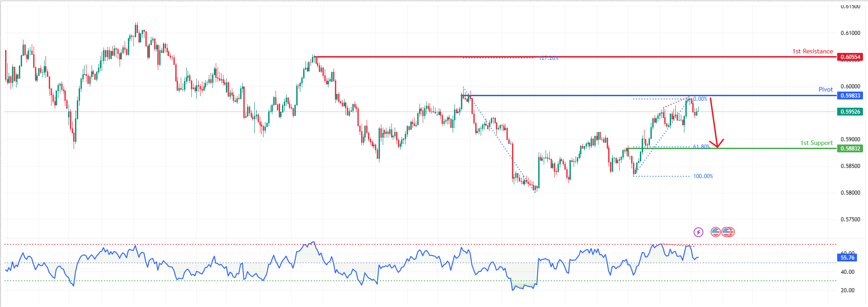
Task: Click the 0.59000 price axis value
Action: 850,139
